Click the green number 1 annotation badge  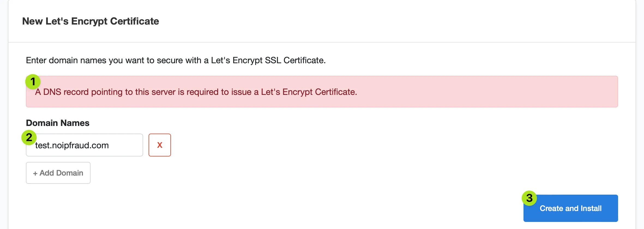33,82
